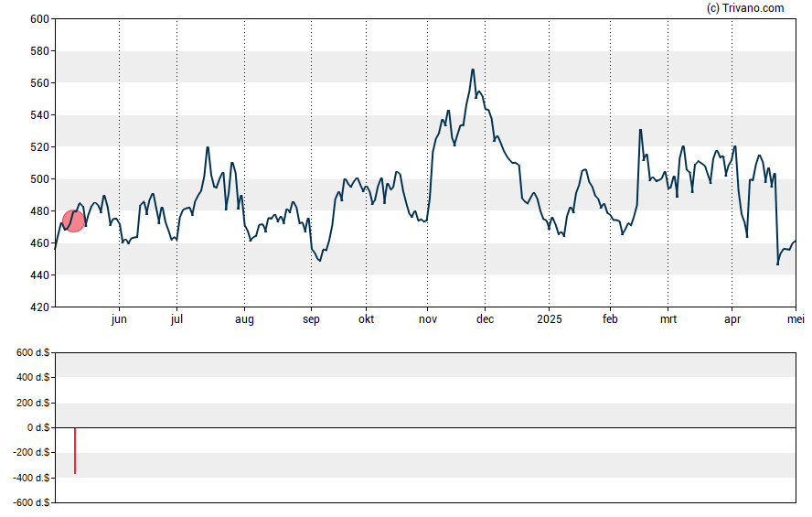812x517 pixels.
Task: Click the 600 price axis value
Action: [40, 19]
